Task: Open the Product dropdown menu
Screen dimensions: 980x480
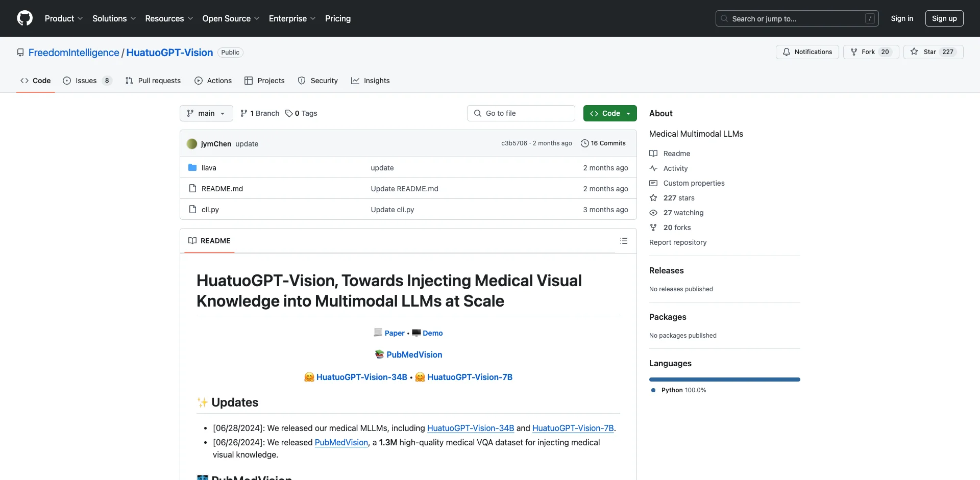Action: point(64,18)
